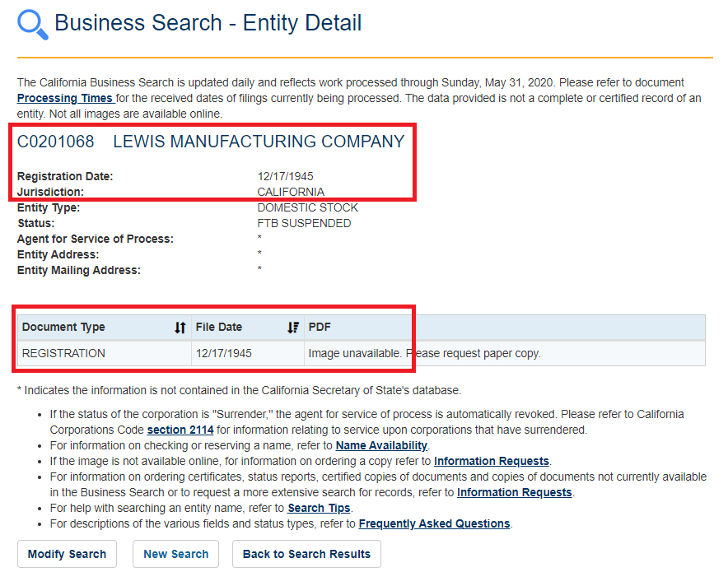This screenshot has width=728, height=586.
Task: Click the New Search button
Action: pyautogui.click(x=175, y=554)
